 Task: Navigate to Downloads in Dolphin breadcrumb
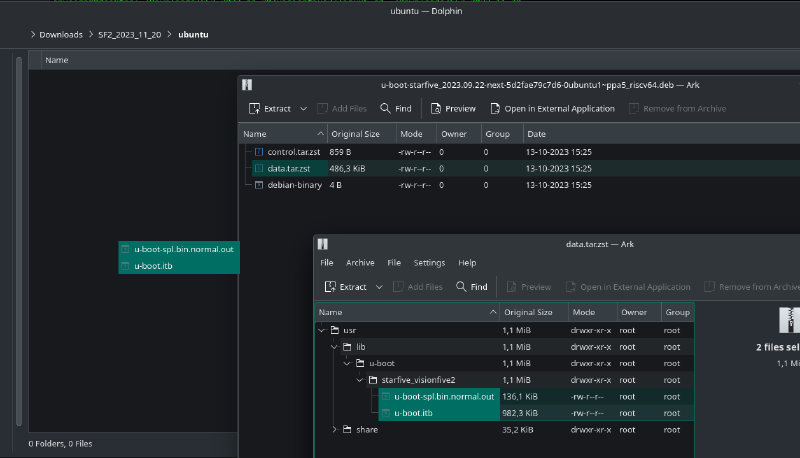click(61, 35)
